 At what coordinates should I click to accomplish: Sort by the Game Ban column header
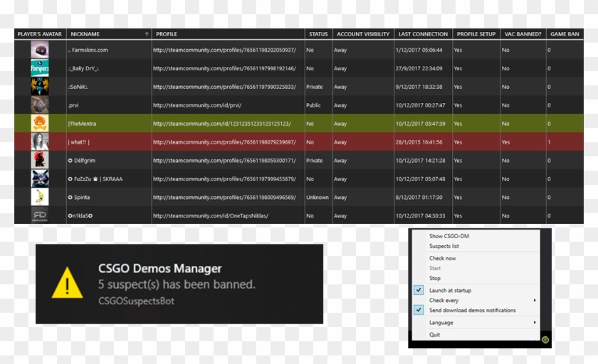(x=565, y=34)
